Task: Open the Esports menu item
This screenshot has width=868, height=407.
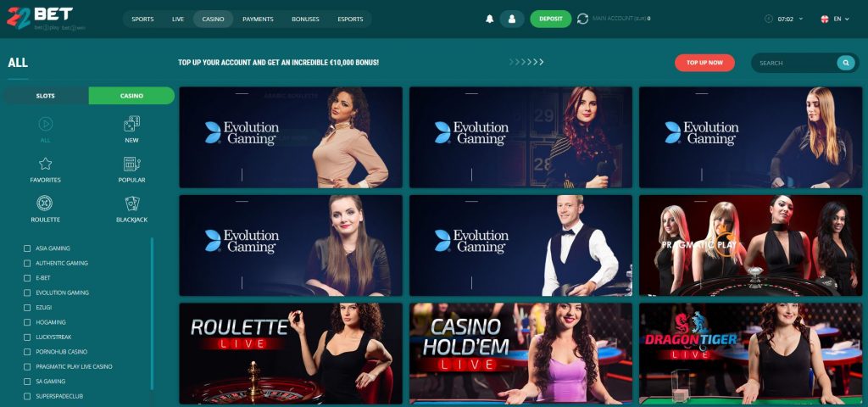Action: [350, 19]
